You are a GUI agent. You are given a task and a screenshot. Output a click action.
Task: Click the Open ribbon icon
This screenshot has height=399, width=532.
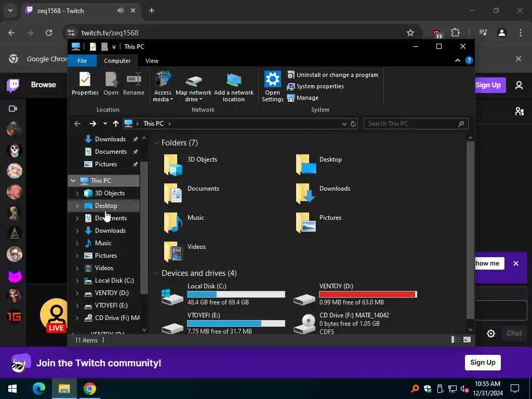click(111, 84)
